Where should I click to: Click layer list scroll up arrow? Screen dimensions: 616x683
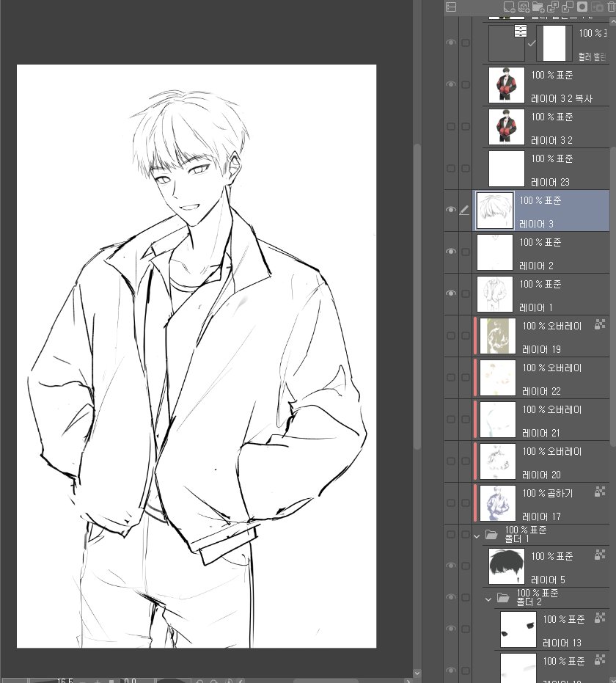click(613, 23)
